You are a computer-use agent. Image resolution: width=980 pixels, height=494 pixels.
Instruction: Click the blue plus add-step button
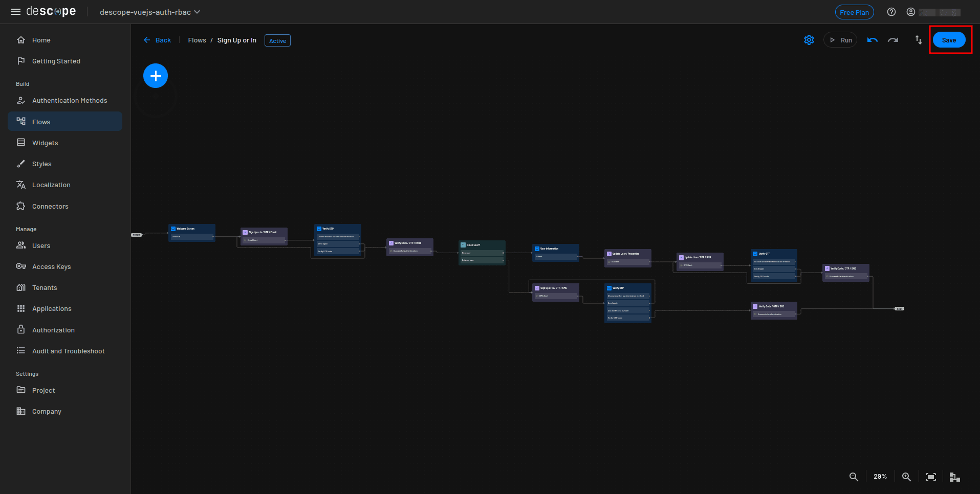156,76
